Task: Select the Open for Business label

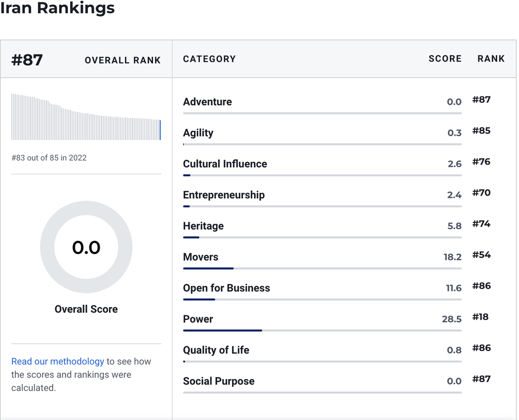Action: click(226, 288)
